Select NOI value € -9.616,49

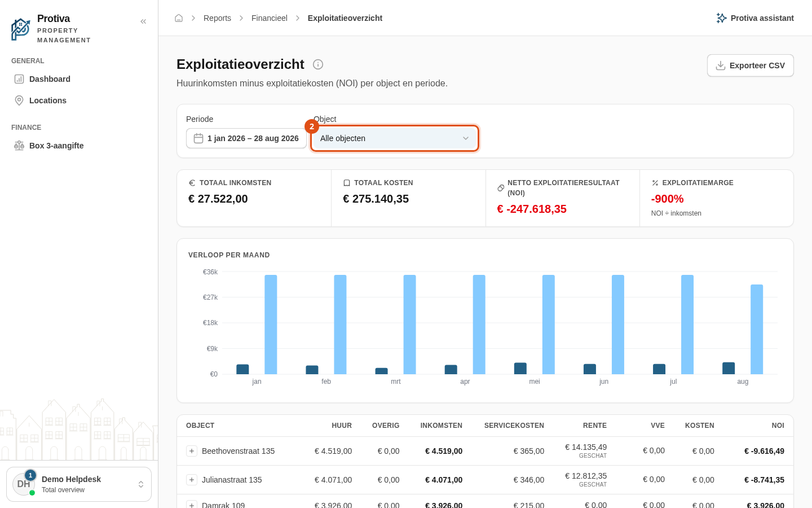pyautogui.click(x=764, y=451)
